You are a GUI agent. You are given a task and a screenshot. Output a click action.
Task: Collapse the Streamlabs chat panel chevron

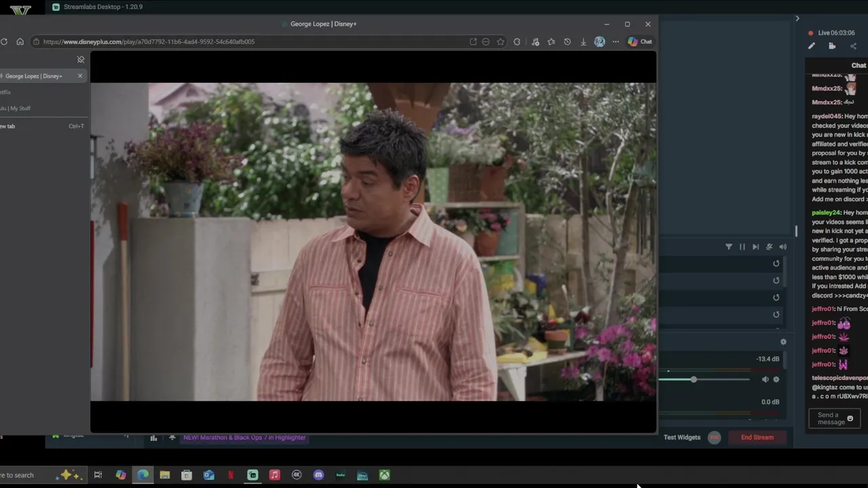tap(797, 18)
